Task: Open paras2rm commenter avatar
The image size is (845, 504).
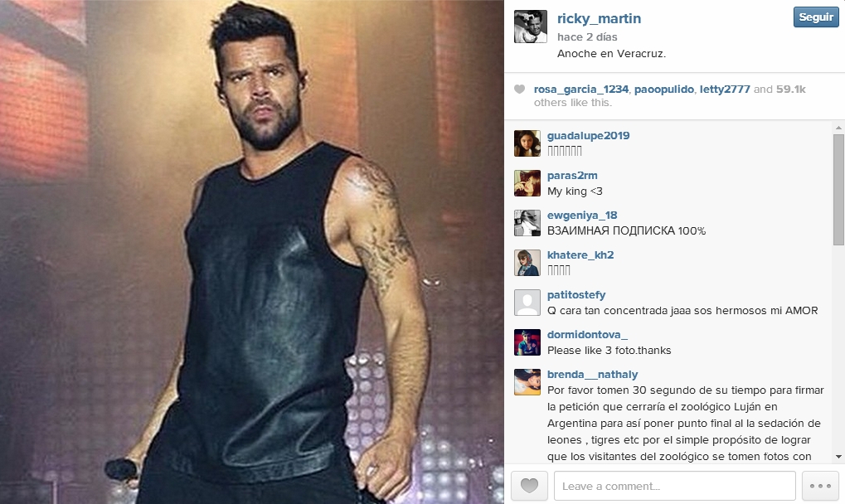Action: click(527, 183)
